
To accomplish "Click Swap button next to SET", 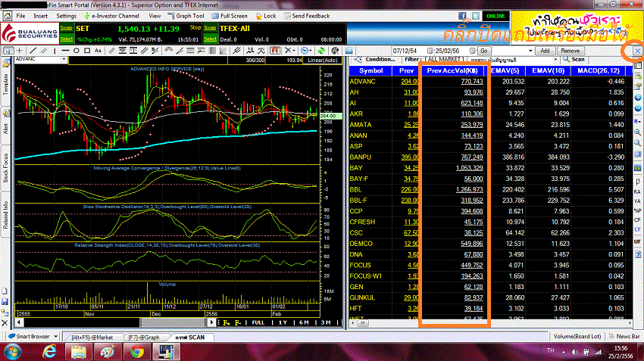I will (x=67, y=28).
